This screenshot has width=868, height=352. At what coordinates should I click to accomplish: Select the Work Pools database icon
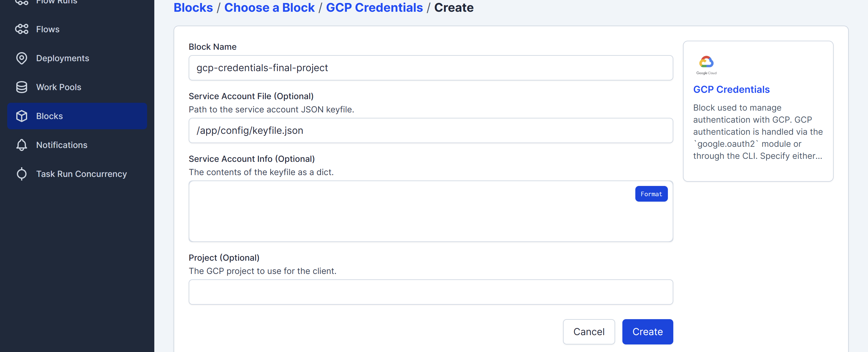click(x=22, y=87)
